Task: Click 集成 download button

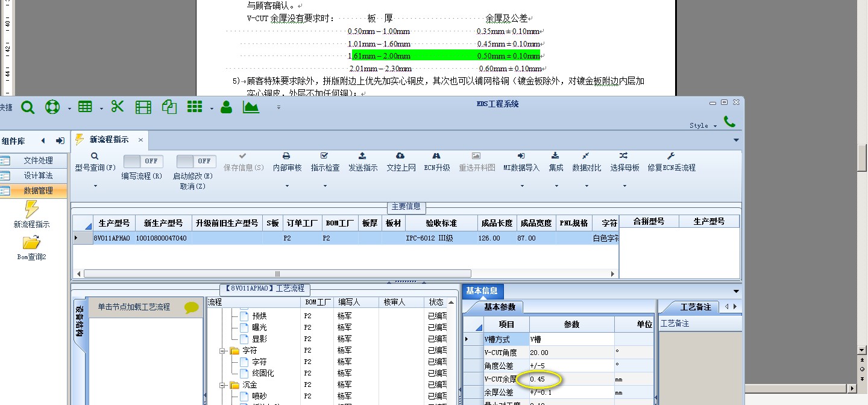Action: click(x=556, y=162)
